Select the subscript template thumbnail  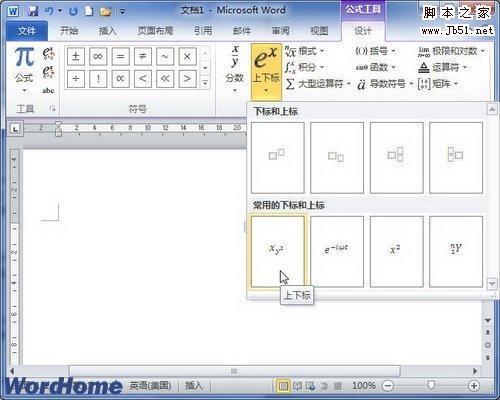[x=337, y=158]
